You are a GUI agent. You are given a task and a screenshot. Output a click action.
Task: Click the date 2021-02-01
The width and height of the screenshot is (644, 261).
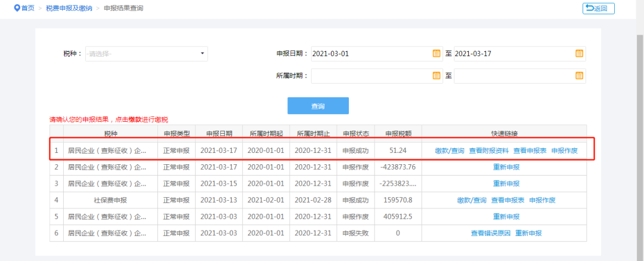pyautogui.click(x=266, y=201)
